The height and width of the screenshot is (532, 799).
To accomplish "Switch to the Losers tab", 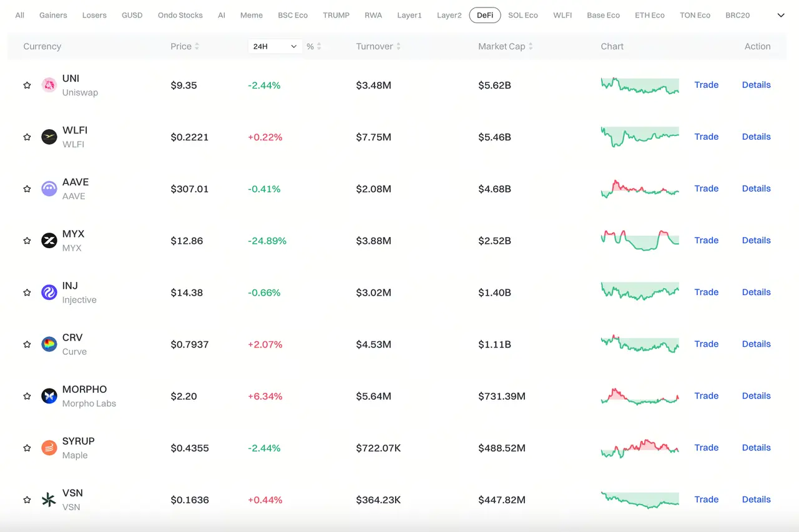I will pyautogui.click(x=94, y=15).
